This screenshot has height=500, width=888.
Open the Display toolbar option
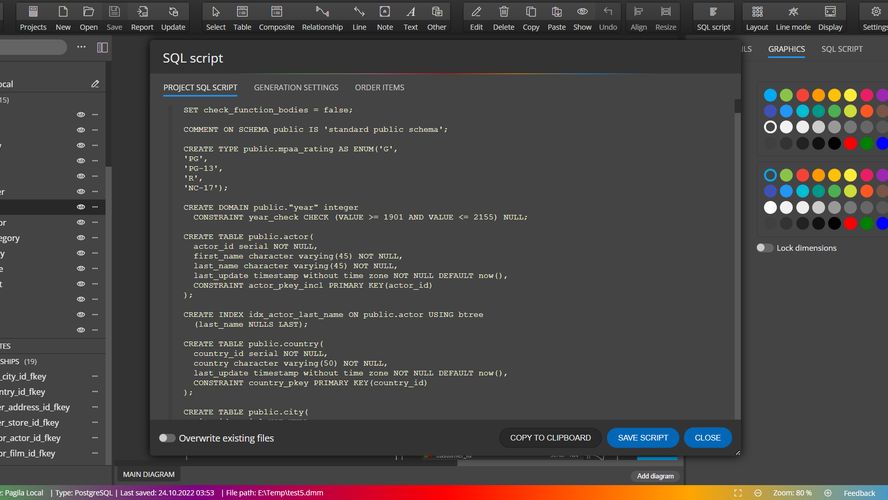[830, 18]
